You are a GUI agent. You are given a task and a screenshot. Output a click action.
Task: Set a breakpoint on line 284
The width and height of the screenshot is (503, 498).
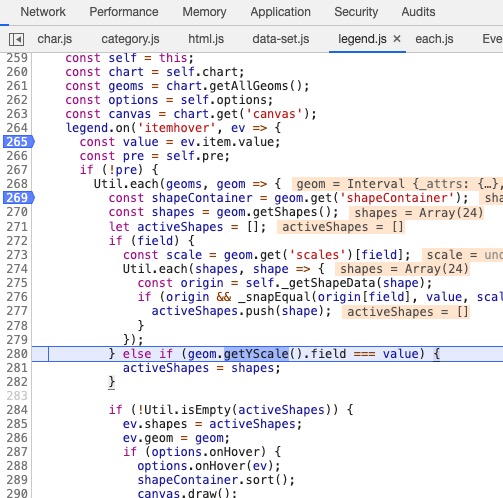pyautogui.click(x=17, y=410)
